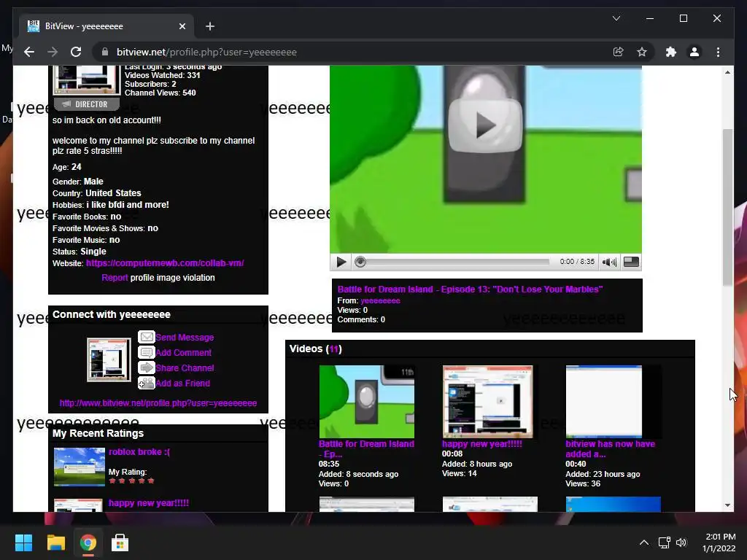747x560 pixels.
Task: Click the five-star rating under roblox broke
Action: click(x=131, y=481)
